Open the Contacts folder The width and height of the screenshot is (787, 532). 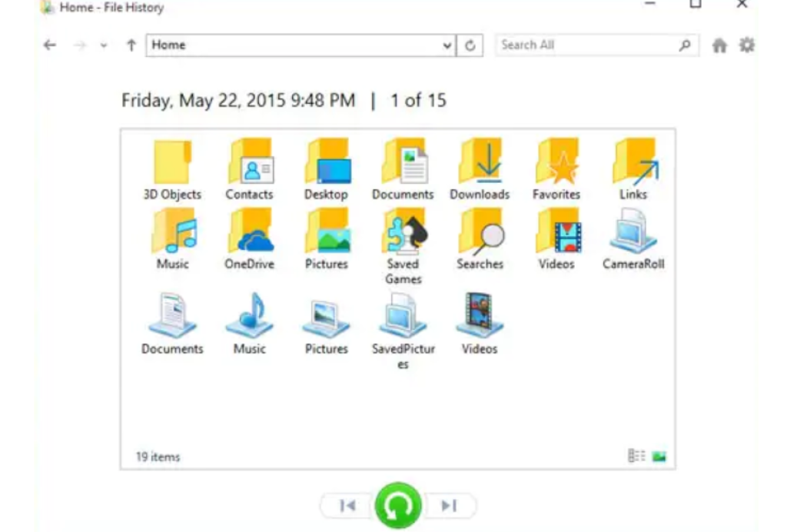250,170
